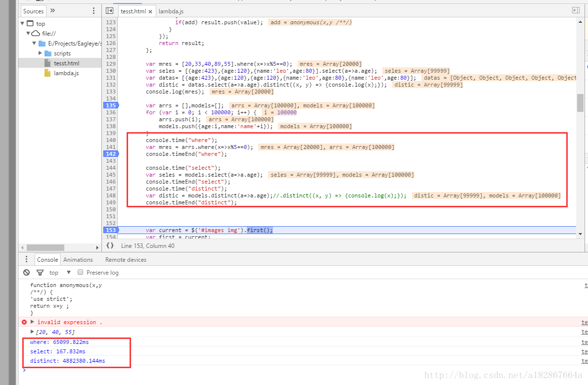
Task: Open the Sources panel tab
Action: pyautogui.click(x=33, y=11)
